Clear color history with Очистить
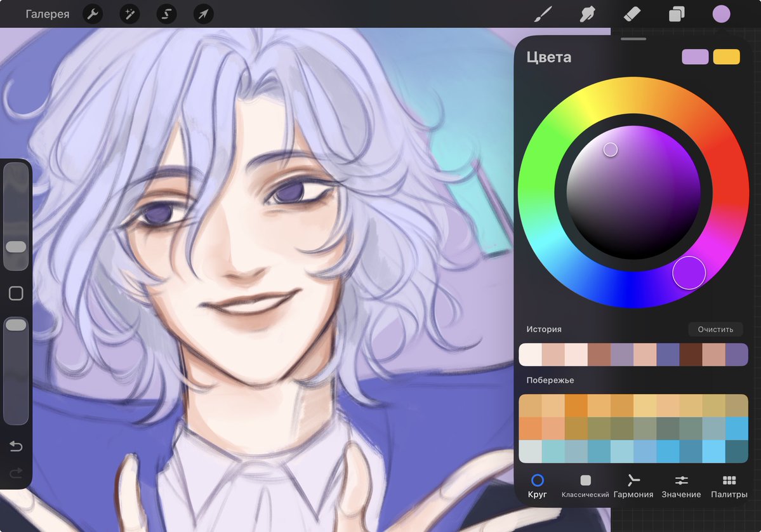The image size is (761, 532). (715, 329)
